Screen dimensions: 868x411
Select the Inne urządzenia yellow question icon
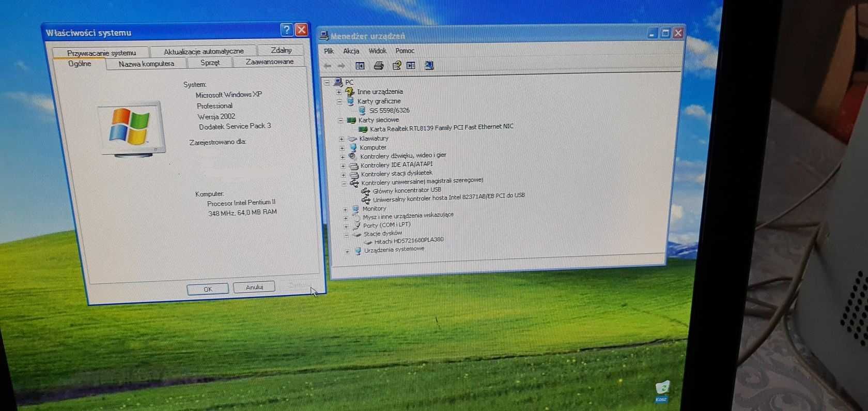tap(350, 92)
